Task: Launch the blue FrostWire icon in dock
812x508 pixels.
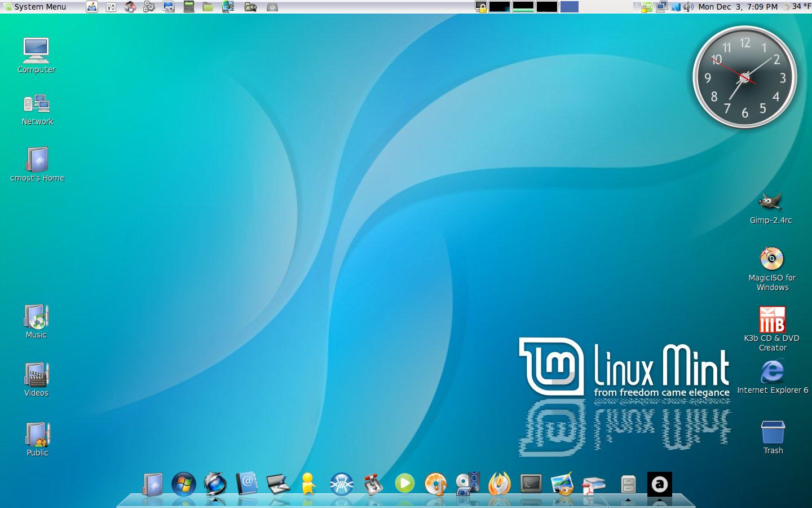Action: point(341,484)
